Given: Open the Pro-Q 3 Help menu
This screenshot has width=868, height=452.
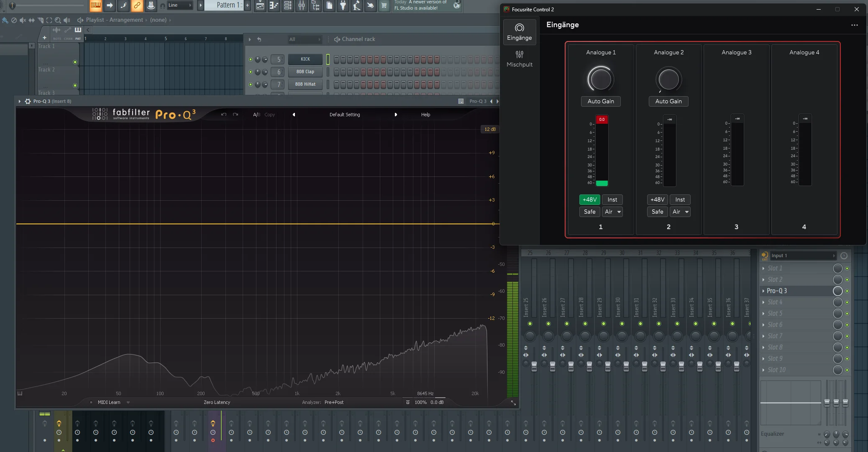Looking at the screenshot, I should coord(425,115).
